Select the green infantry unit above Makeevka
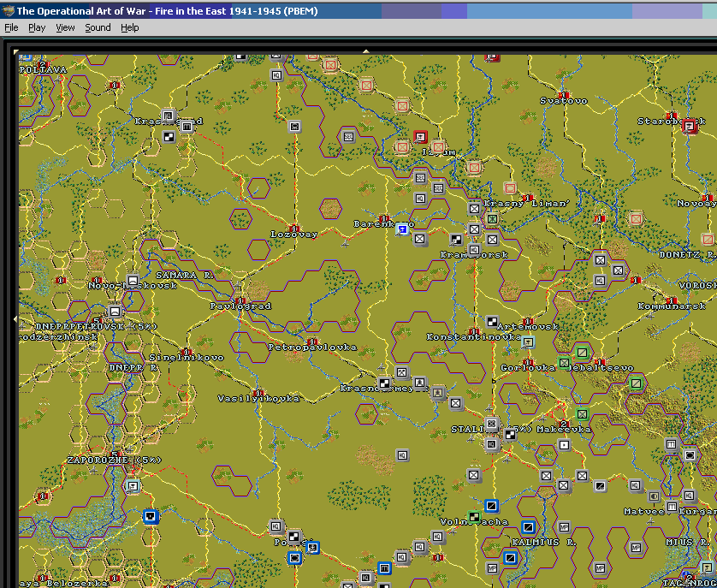Screen dimensions: 717x588 pyautogui.click(x=582, y=414)
